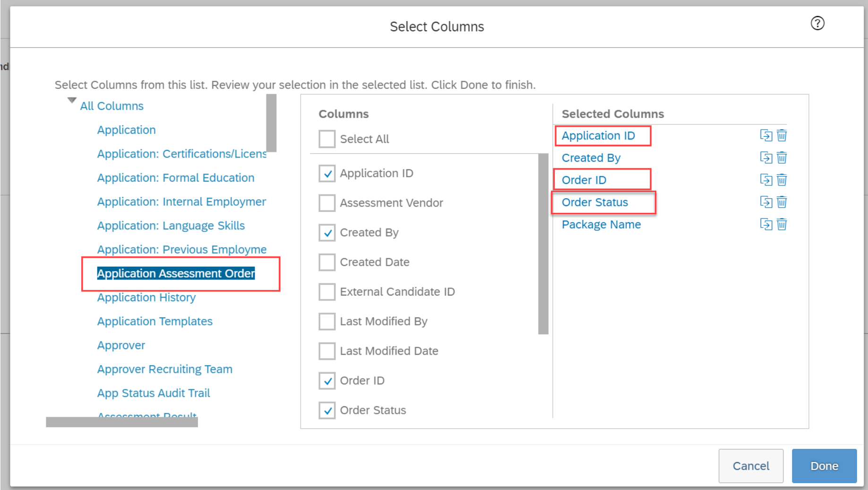The width and height of the screenshot is (868, 490).
Task: Open Application: Formal Education category
Action: pos(176,178)
